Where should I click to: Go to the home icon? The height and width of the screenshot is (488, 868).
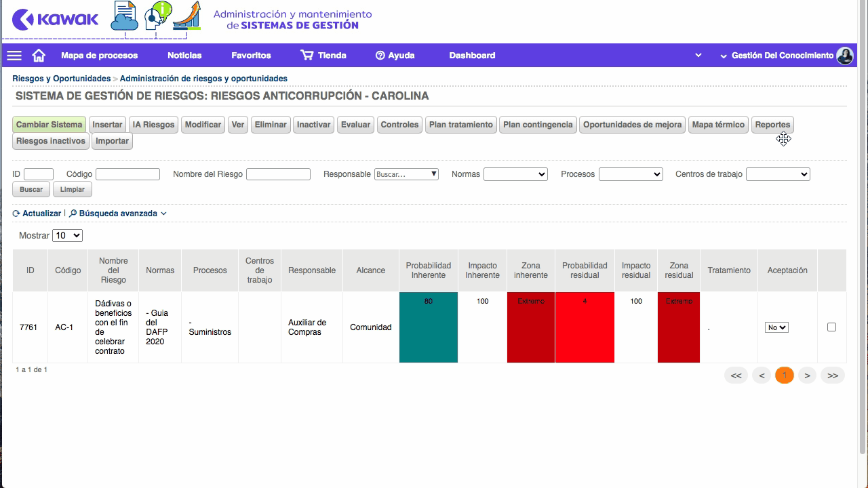tap(39, 56)
